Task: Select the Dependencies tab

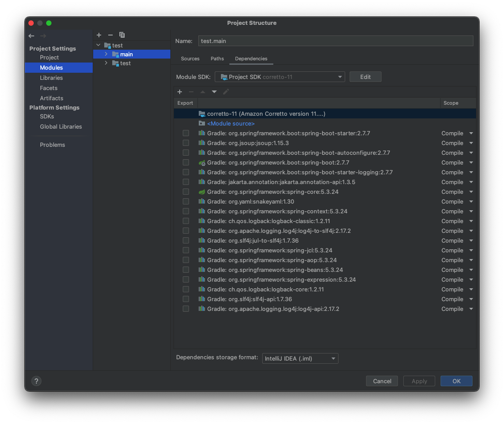Action: coord(251,59)
